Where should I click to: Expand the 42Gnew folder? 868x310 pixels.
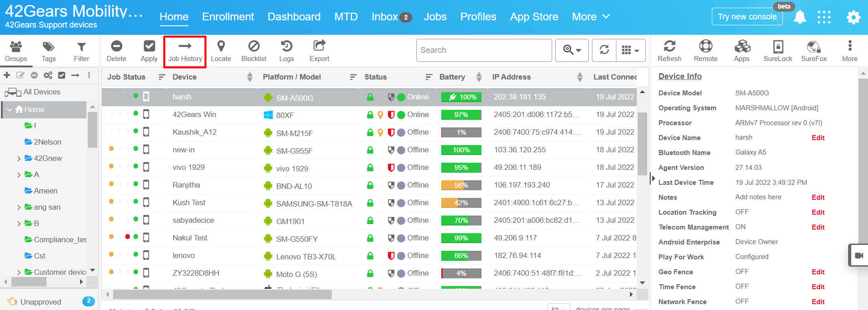point(19,159)
